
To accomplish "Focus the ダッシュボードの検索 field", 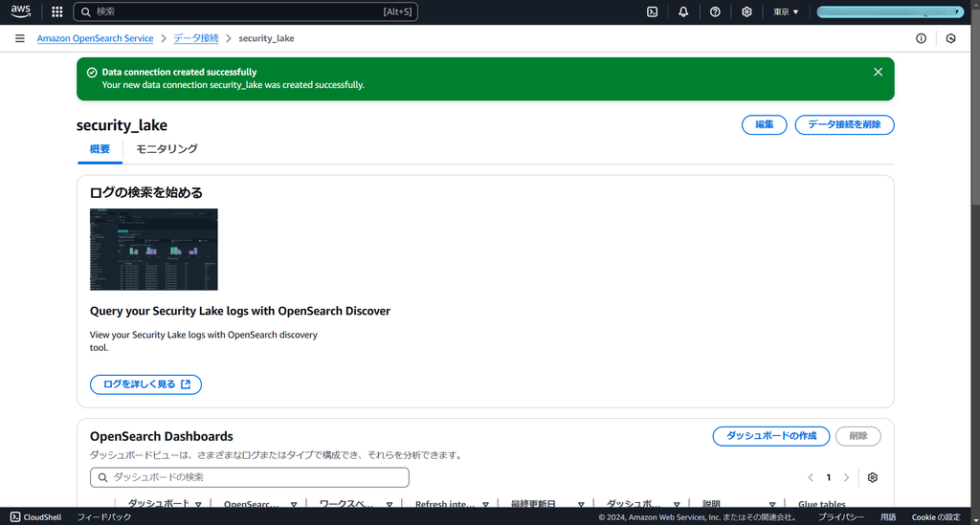I will [250, 477].
